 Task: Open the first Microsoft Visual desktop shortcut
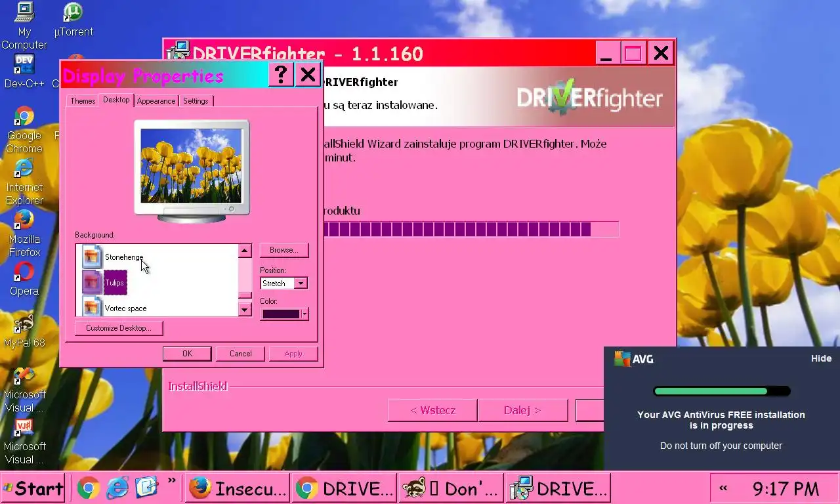[x=24, y=389]
